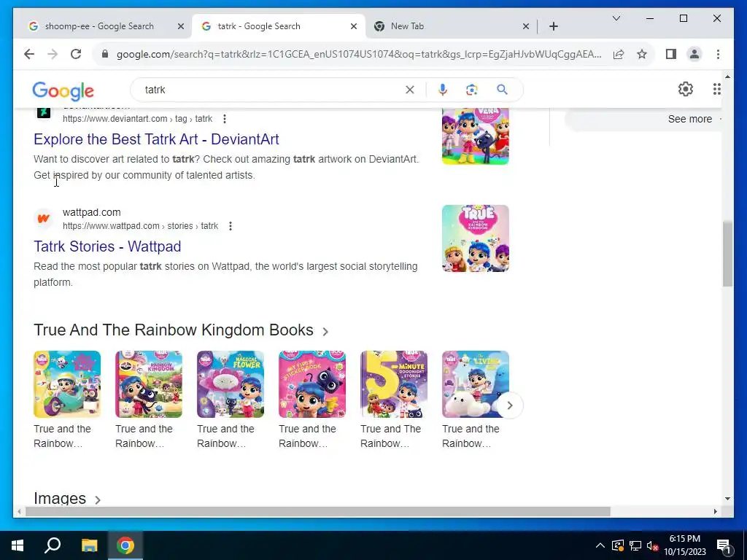The height and width of the screenshot is (560, 747).
Task: Open Chrome's three-dot menu
Action: pos(718,54)
